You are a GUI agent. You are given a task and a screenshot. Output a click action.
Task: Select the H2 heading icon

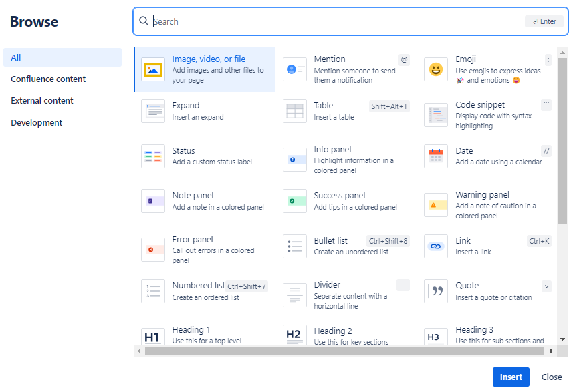coord(295,335)
